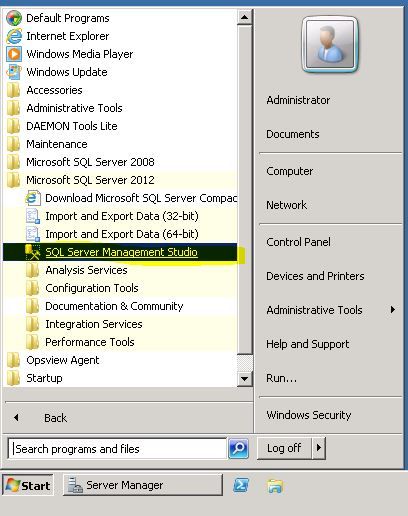408x516 pixels.
Task: Switch to Server Manager taskbar button
Action: 143,485
